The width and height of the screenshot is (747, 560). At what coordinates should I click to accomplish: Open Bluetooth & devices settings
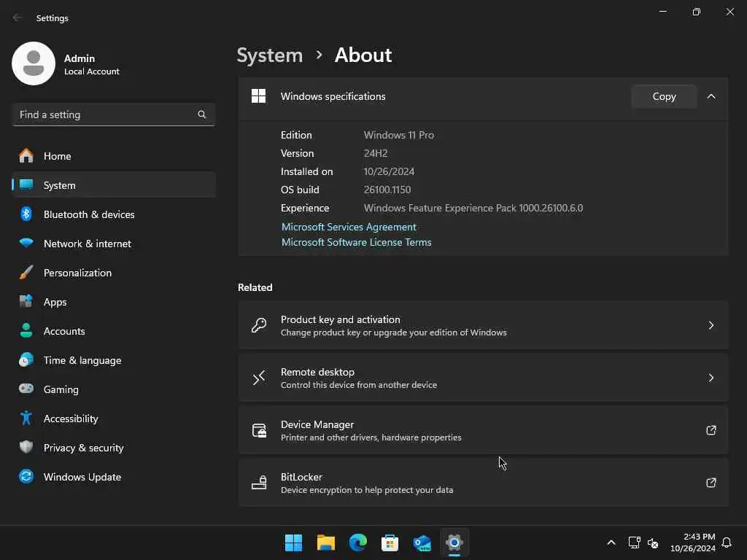click(x=114, y=214)
